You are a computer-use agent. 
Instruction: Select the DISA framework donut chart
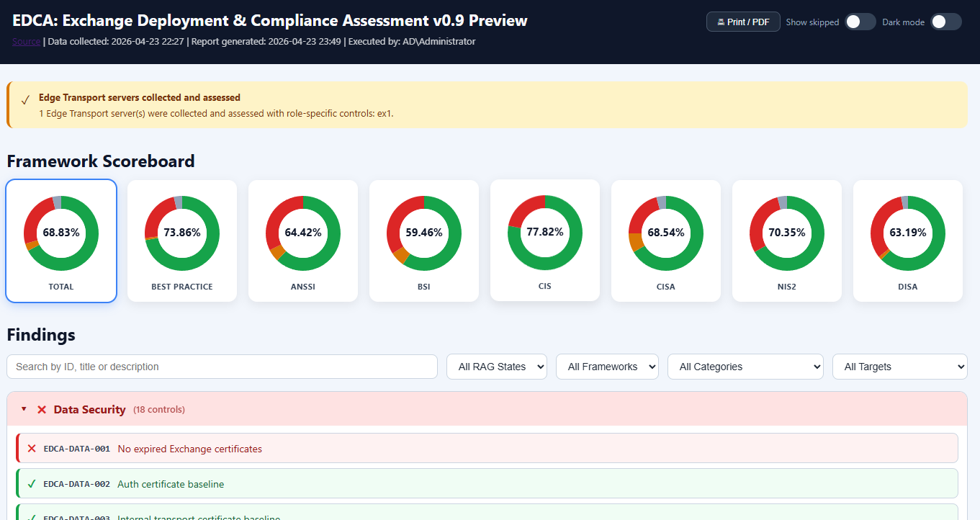tap(908, 241)
